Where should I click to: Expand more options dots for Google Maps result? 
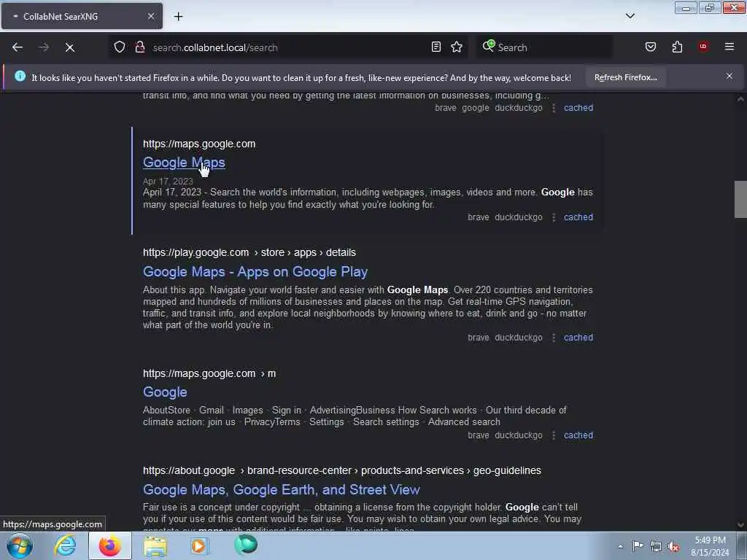(x=553, y=217)
